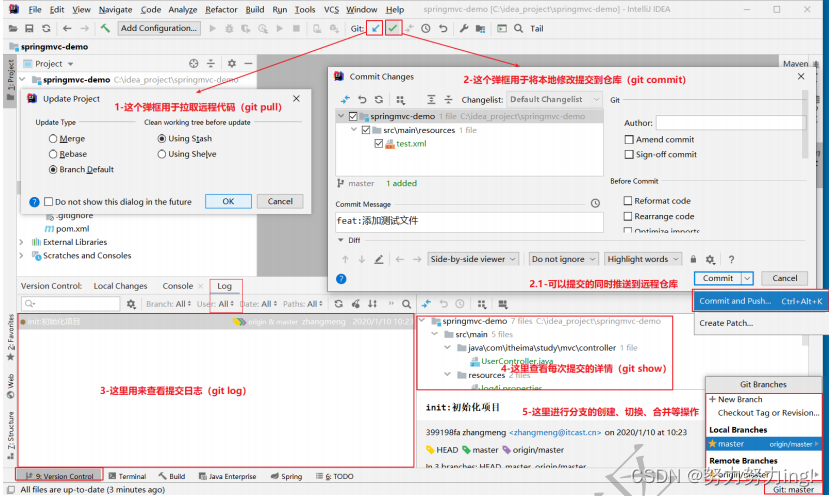Click the locate target icon in Project panel
The height and width of the screenshot is (496, 829).
click(x=194, y=63)
